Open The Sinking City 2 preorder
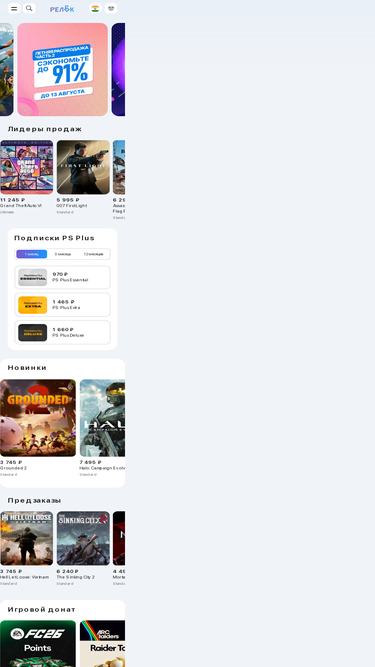 (83, 539)
